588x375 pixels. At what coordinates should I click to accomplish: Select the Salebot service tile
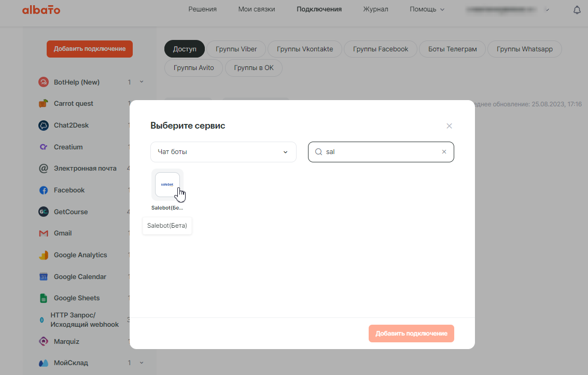[x=167, y=185]
